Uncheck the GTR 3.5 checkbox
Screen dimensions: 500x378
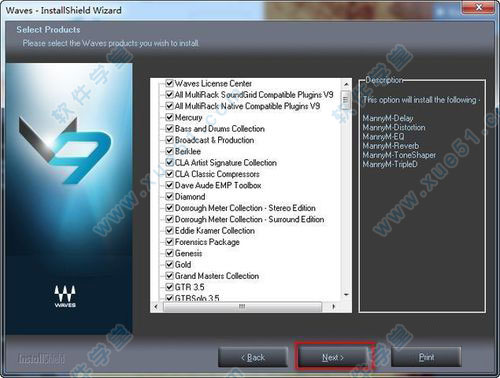click(169, 287)
